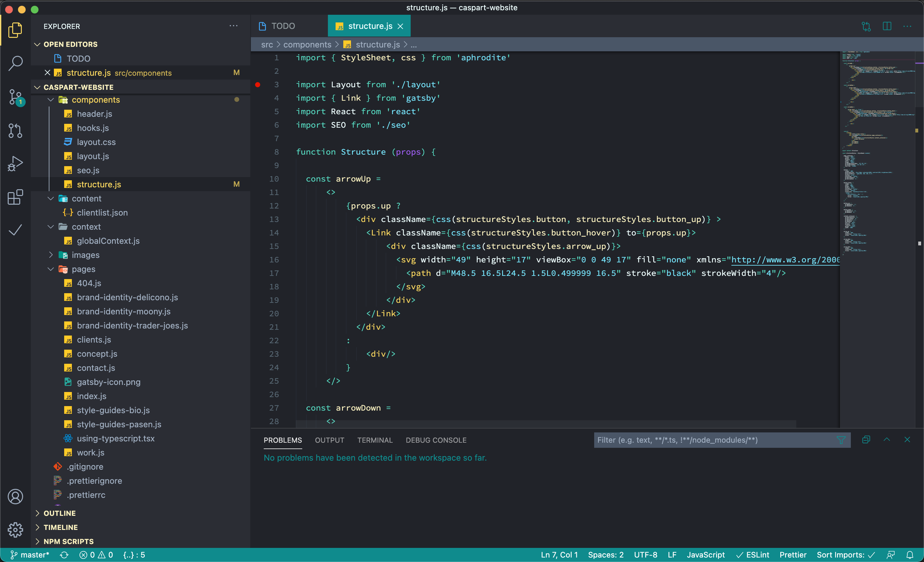Open the Extensions view
Screen dimensions: 924x562
pyautogui.click(x=15, y=197)
